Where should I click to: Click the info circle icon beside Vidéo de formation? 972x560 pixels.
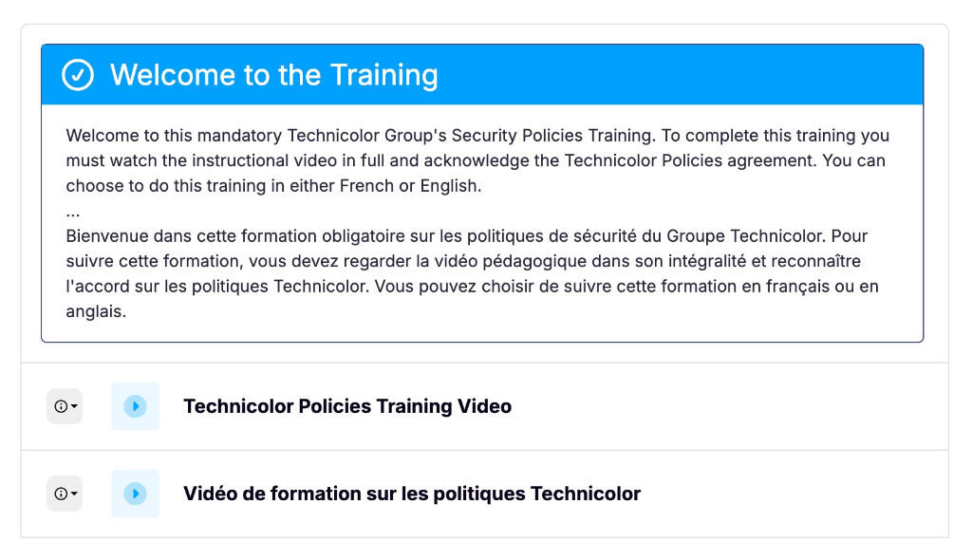coord(61,494)
